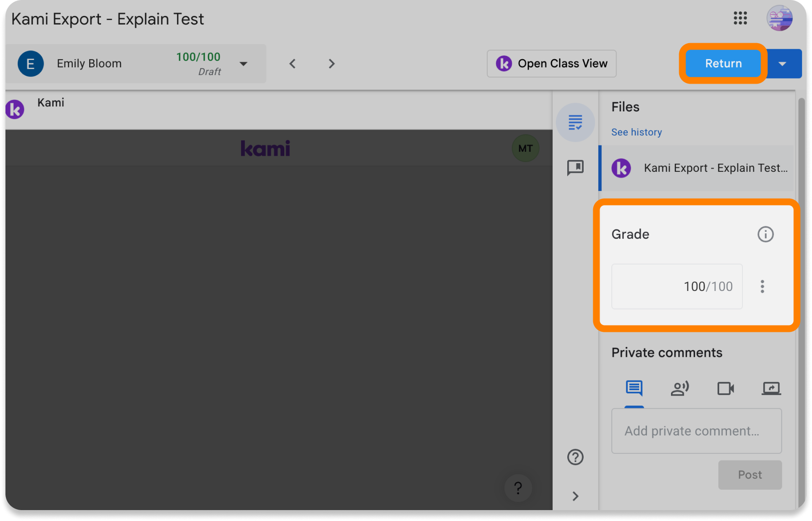Open the comment bank icon
The image size is (812, 521).
tap(575, 167)
